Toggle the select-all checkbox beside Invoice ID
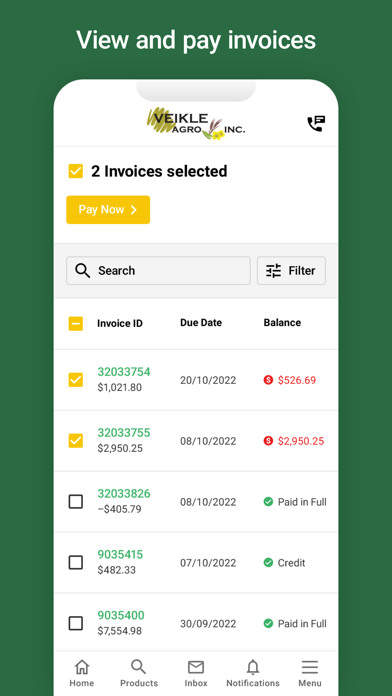Screen dimensions: 392x696 click(x=75, y=324)
